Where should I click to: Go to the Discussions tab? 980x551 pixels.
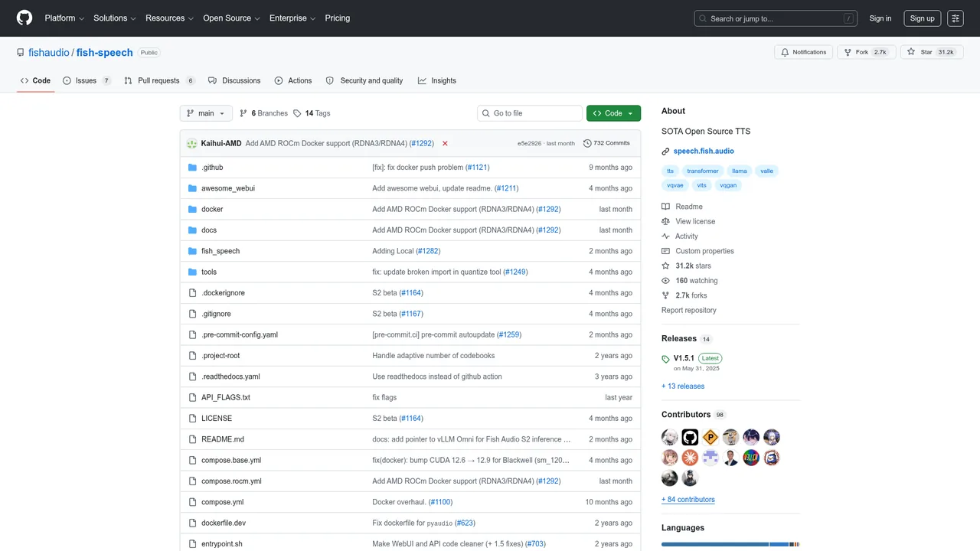pos(234,80)
